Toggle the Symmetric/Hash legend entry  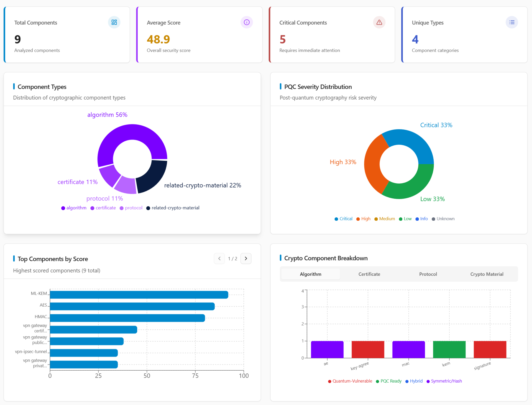[444, 381]
